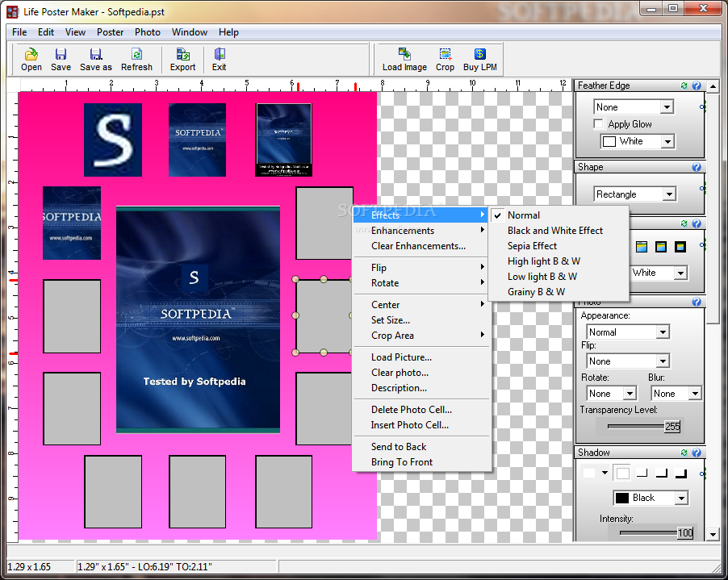Select High light B & W effect

pyautogui.click(x=544, y=261)
